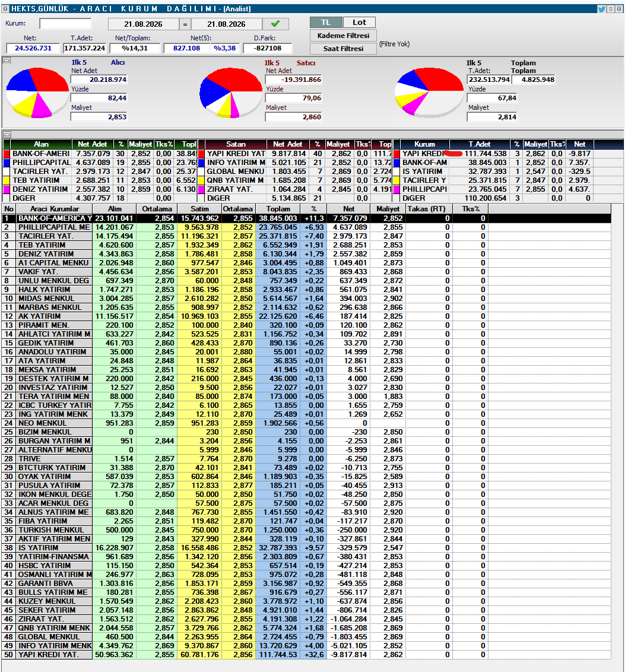
Task: Click the Ilk 5 Toplam pie chart
Action: pyautogui.click(x=429, y=91)
